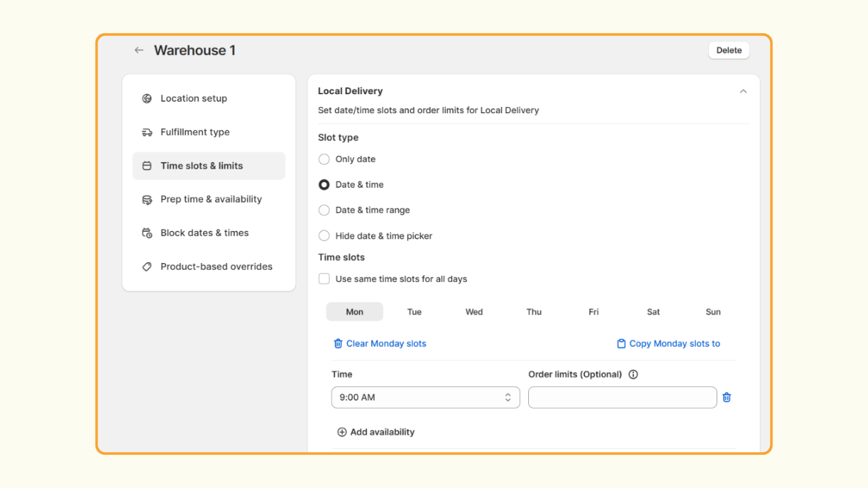The width and height of the screenshot is (868, 488).
Task: Open Prep time & availability in the sidebar
Action: [209, 199]
